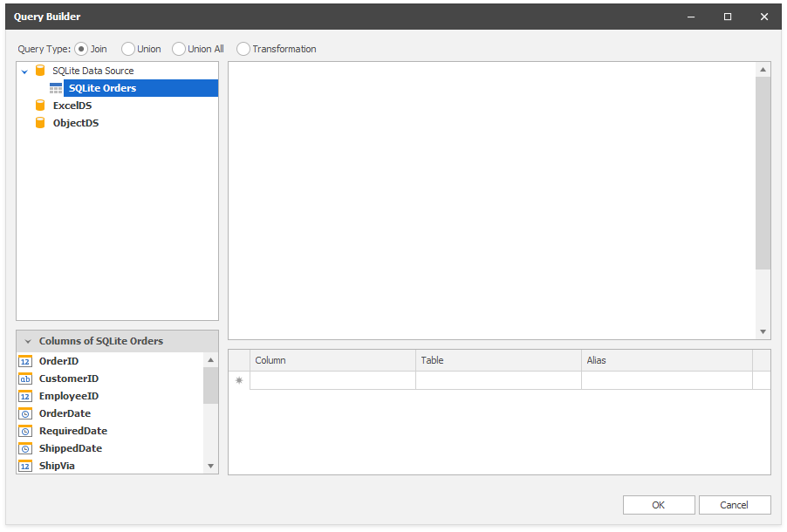Click the Alias column header
Viewport: 787px width, 532px height.
click(667, 359)
